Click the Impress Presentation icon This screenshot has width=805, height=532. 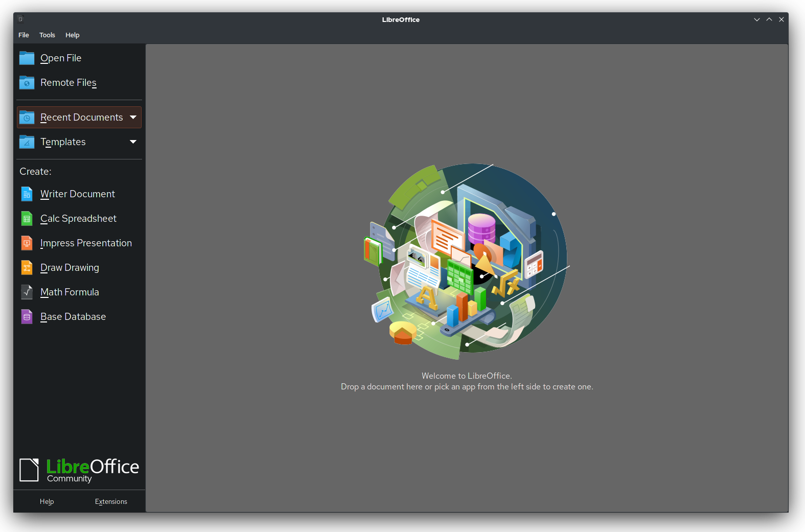click(x=27, y=243)
